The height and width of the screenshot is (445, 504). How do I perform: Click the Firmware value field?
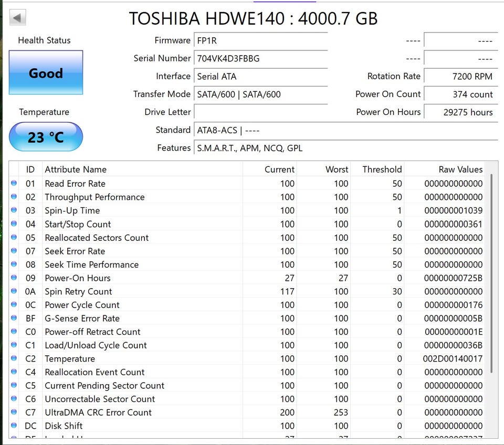tap(260, 40)
